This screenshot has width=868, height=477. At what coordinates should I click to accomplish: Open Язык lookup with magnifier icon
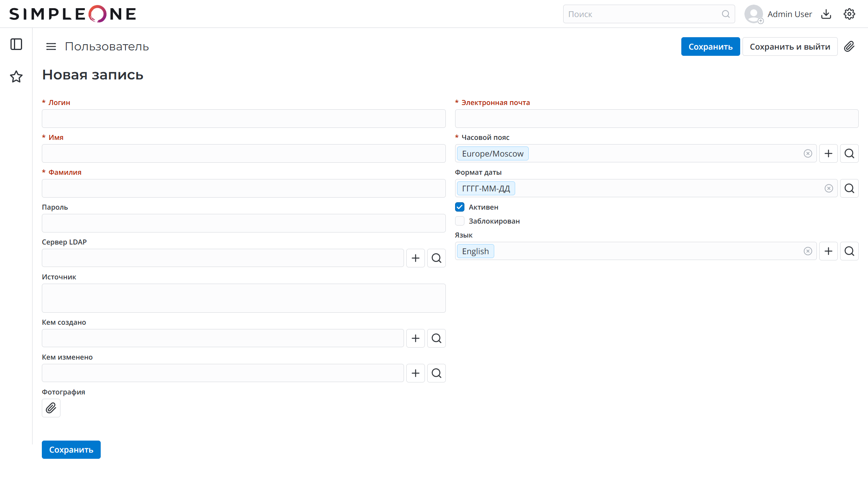849,251
